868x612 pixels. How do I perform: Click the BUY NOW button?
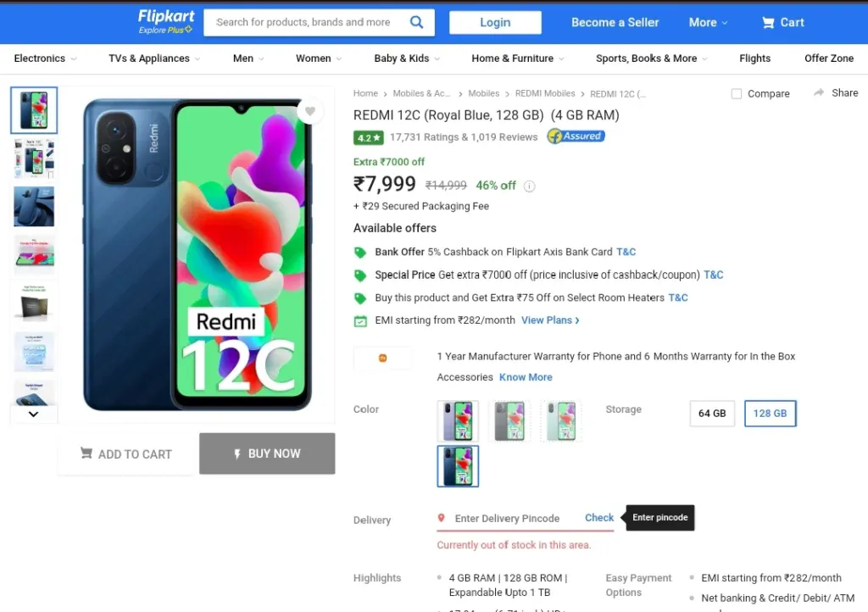point(267,453)
